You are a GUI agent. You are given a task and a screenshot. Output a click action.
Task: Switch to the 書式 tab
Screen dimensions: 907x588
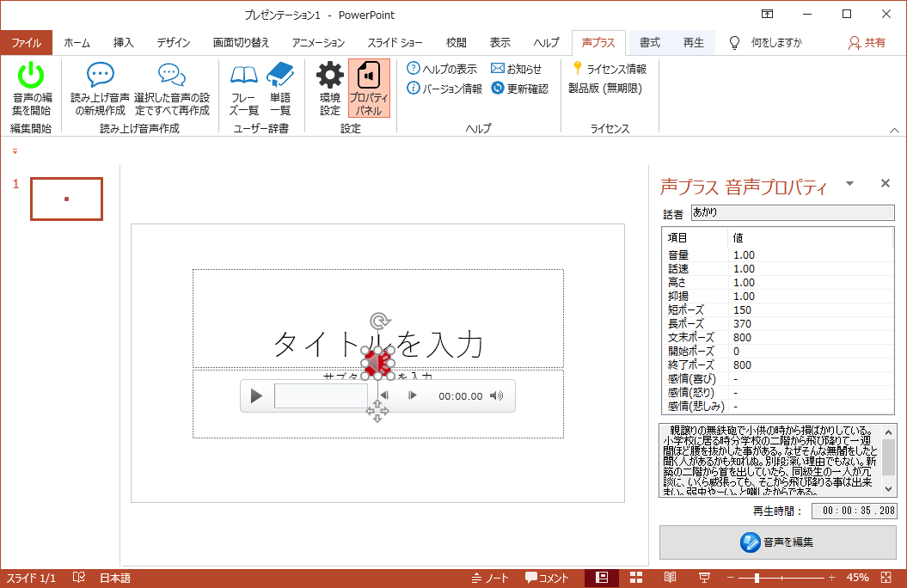(650, 43)
